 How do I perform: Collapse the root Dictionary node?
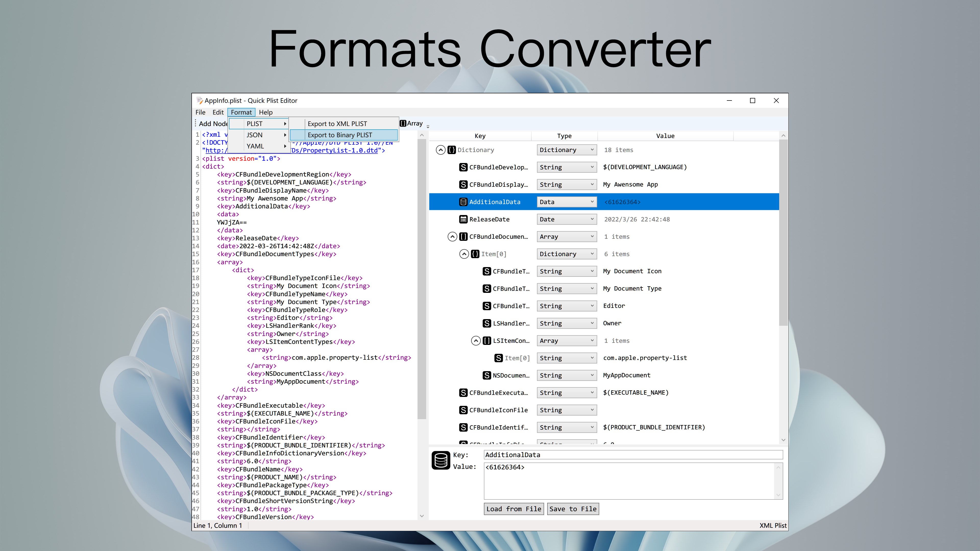tap(440, 150)
